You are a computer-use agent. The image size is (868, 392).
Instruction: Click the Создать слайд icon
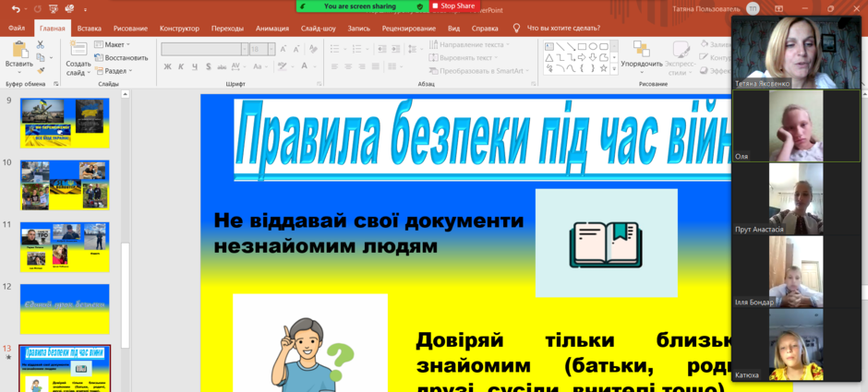point(78,49)
